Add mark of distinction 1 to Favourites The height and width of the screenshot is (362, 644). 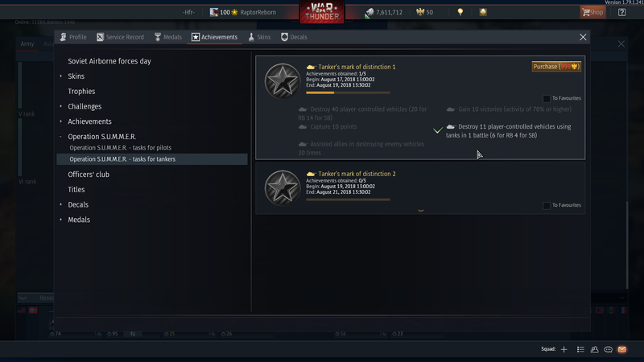(547, 98)
